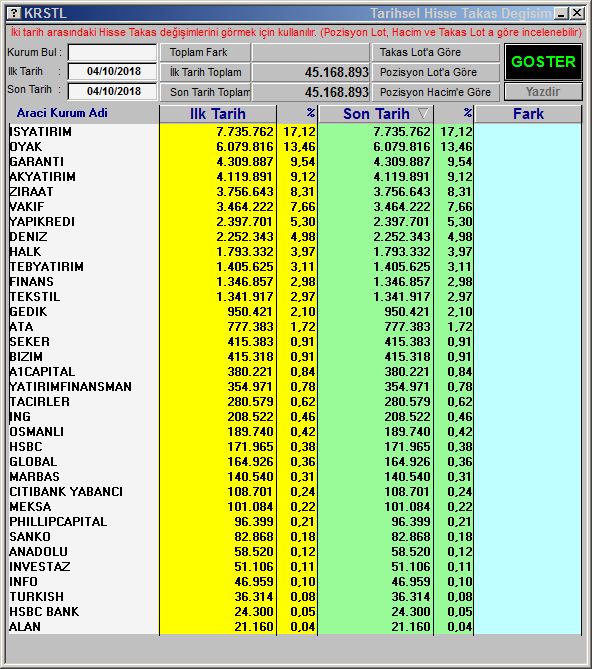Screen dimensions: 592x669
Task: Select the GARANTI row
Action: coord(295,162)
